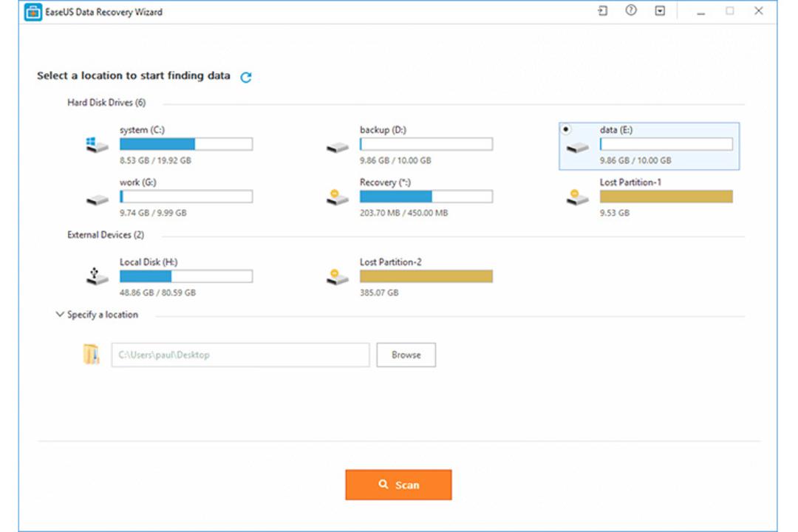Click the work (G:) drive icon
Screen dimensions: 798x532
coord(97,200)
